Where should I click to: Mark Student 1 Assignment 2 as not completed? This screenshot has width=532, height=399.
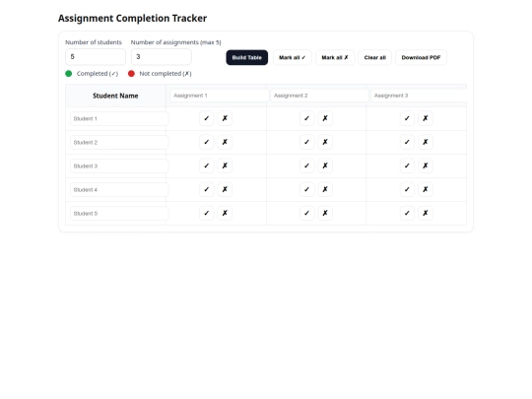coord(325,118)
